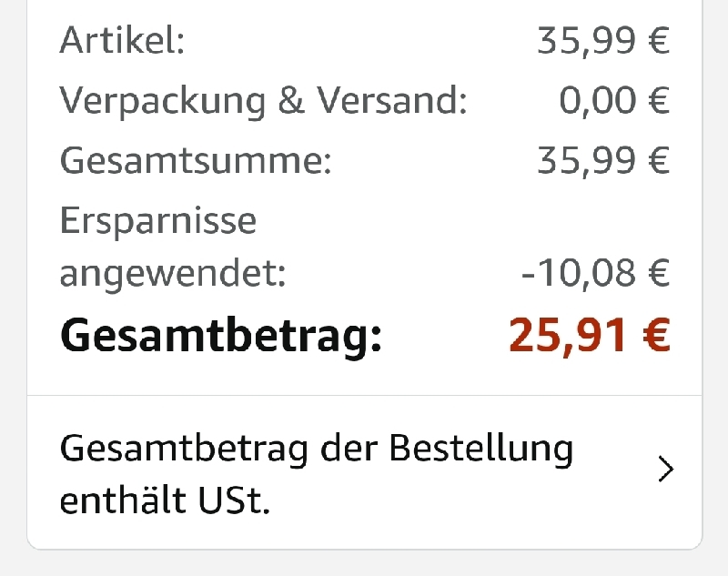Open Gesamtbetrag der Bestellung enthält USt. row
The width and height of the screenshot is (728, 576).
pos(365,472)
